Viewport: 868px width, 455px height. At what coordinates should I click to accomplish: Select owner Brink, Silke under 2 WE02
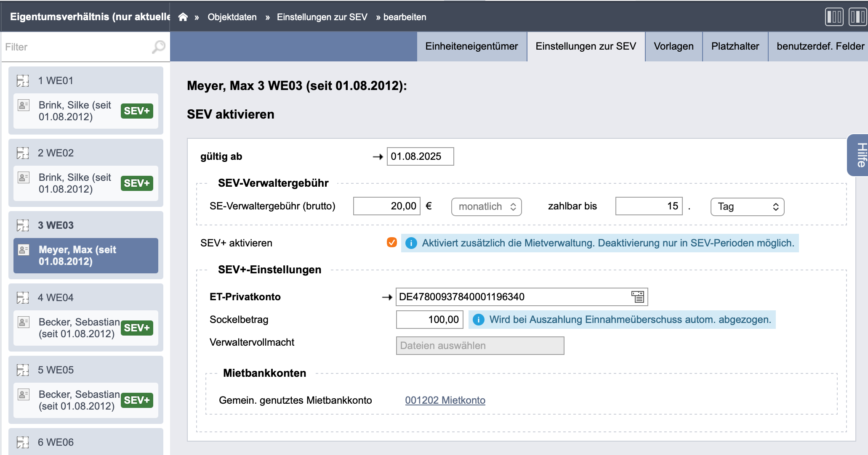86,183
